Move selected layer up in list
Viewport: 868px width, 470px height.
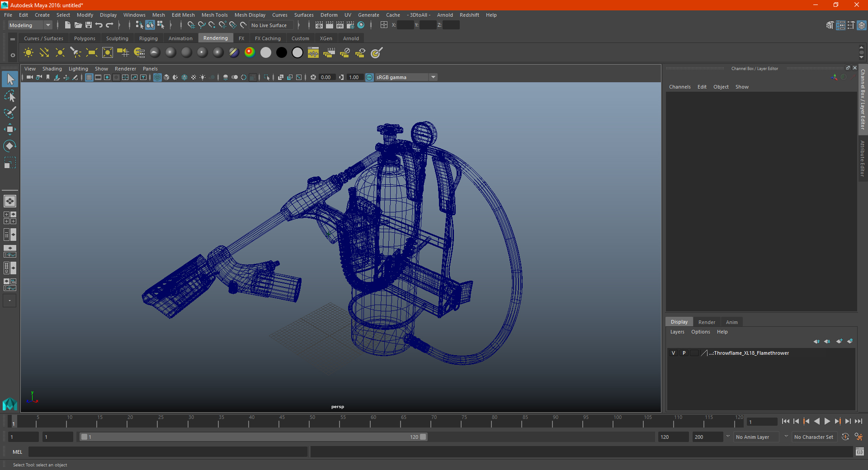tap(816, 341)
